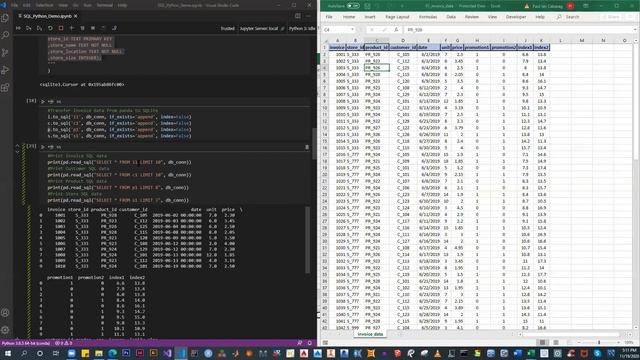Select Excel header cell customer_id

pyautogui.click(x=402, y=47)
